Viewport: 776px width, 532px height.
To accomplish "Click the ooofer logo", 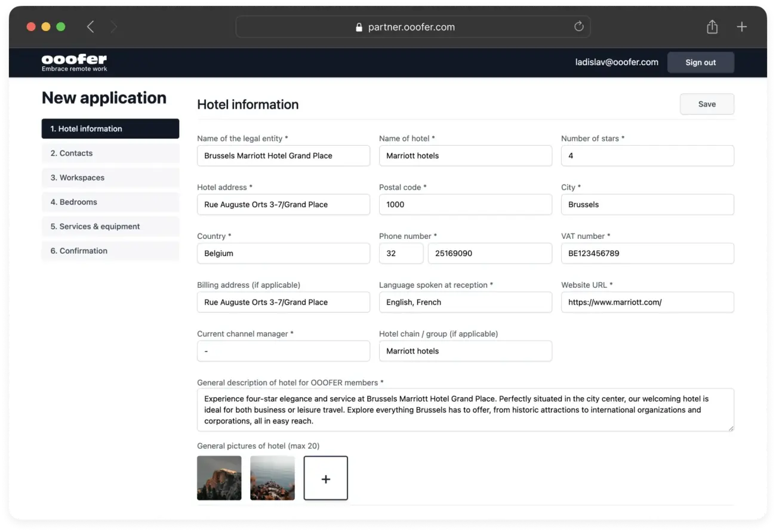I will click(x=74, y=59).
